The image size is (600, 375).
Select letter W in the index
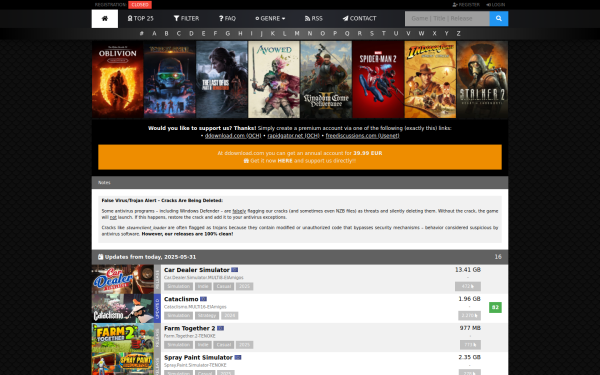point(421,34)
